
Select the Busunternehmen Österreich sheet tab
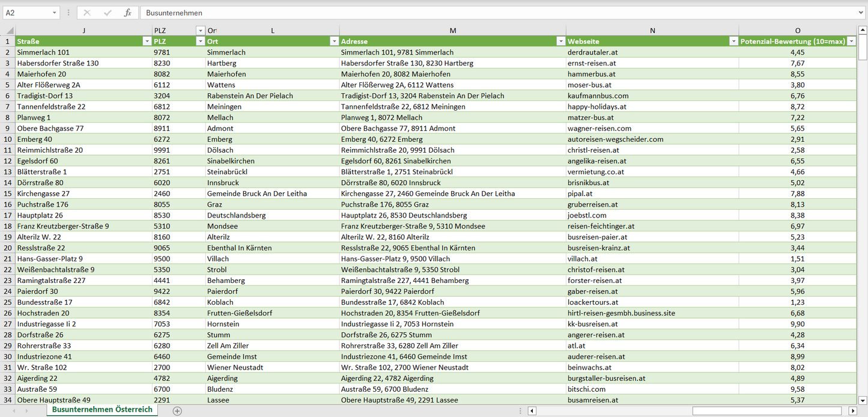pyautogui.click(x=102, y=410)
